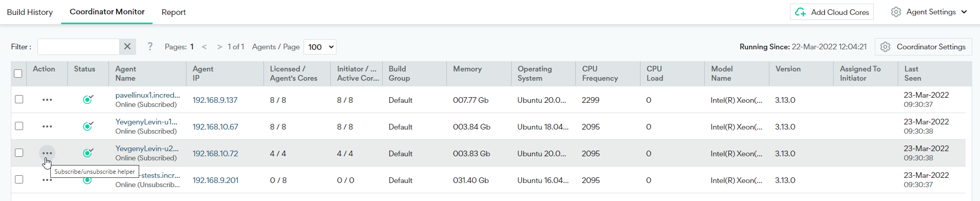The width and height of the screenshot is (980, 201).
Task: Click the filter help question mark icon
Action: 150,47
